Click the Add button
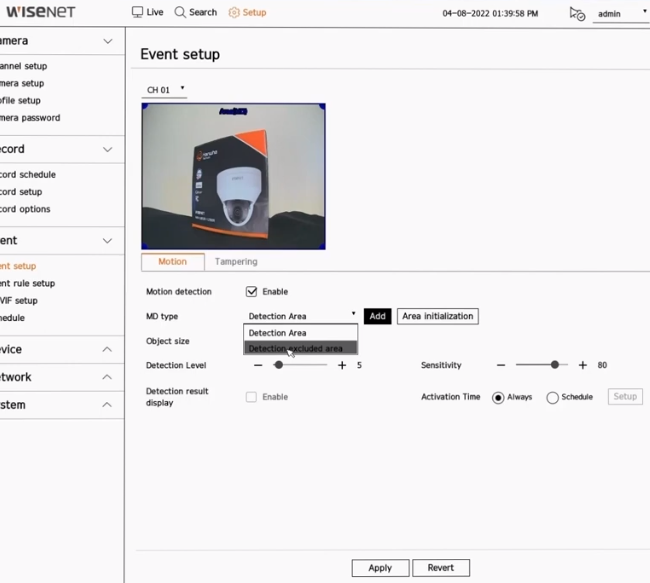Screen dimensions: 650x583 [377, 316]
